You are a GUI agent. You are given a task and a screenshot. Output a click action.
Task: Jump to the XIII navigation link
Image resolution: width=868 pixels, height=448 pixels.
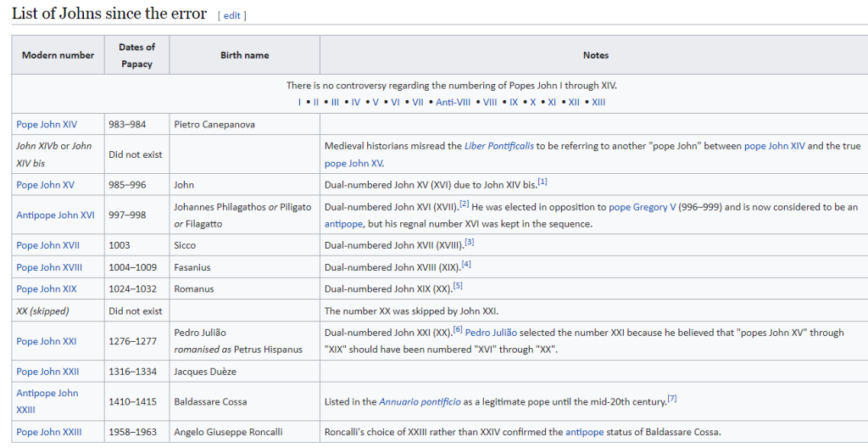click(x=598, y=102)
